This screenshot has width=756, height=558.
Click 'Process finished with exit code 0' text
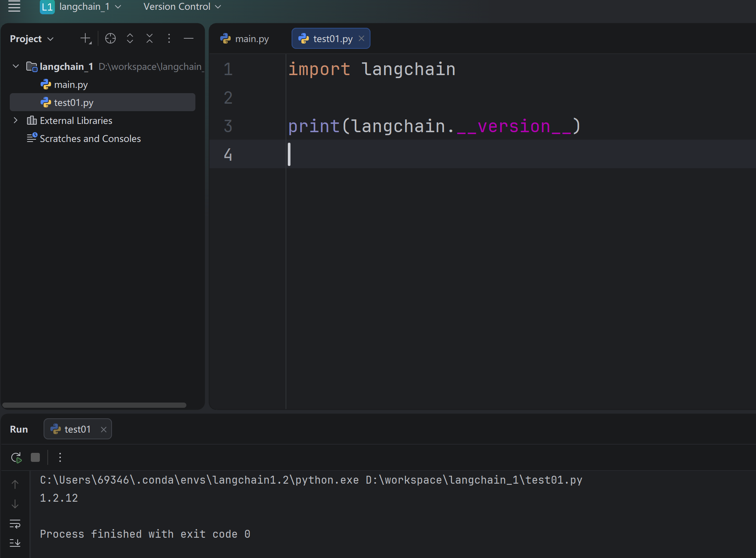[x=145, y=534]
